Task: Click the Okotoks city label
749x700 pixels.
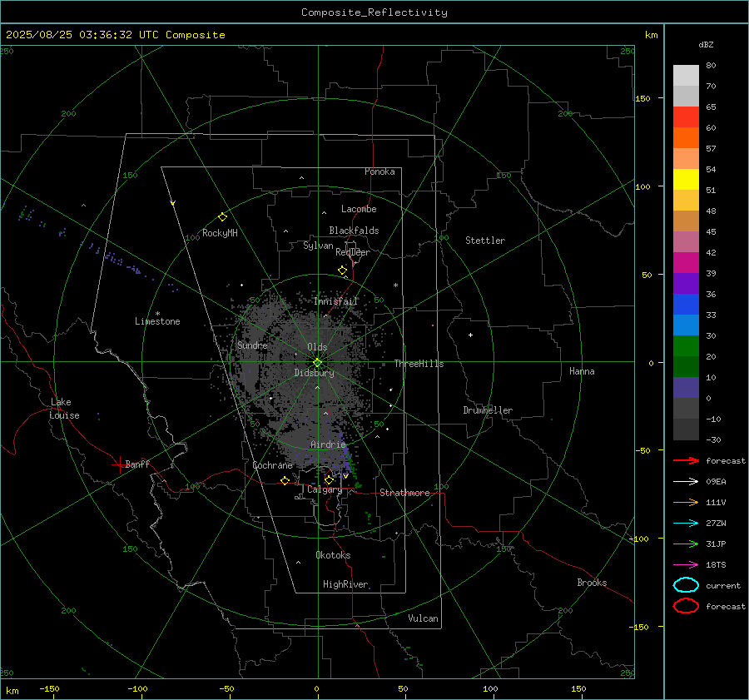Action: tap(333, 555)
